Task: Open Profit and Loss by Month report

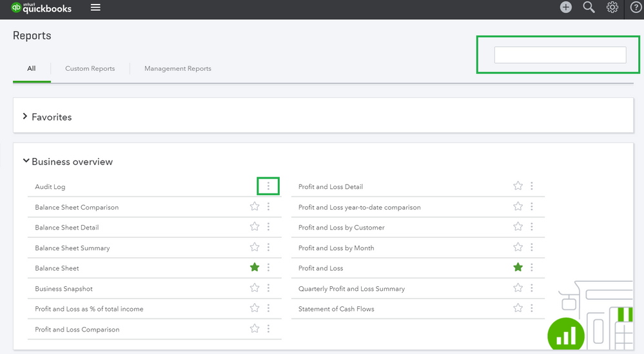Action: click(x=336, y=248)
